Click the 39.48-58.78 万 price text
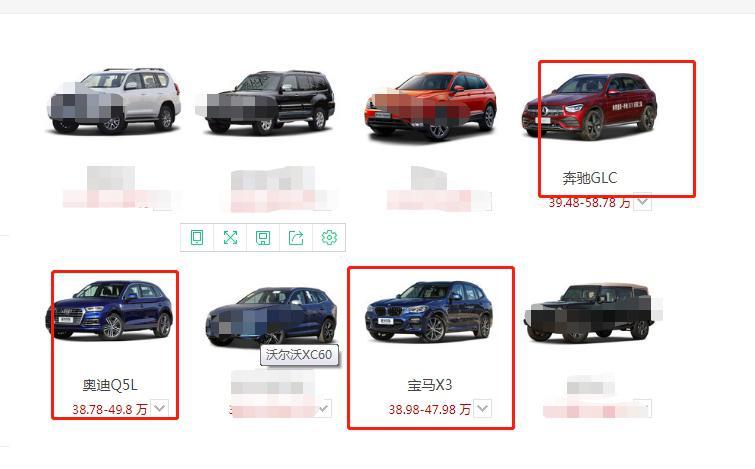The image size is (755, 469). [x=589, y=202]
